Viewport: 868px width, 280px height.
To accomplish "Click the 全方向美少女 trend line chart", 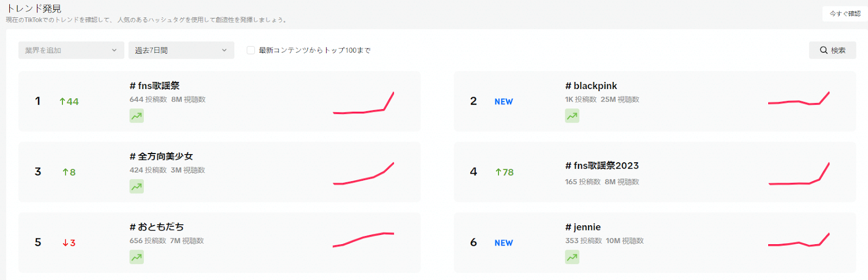I will pos(363,174).
